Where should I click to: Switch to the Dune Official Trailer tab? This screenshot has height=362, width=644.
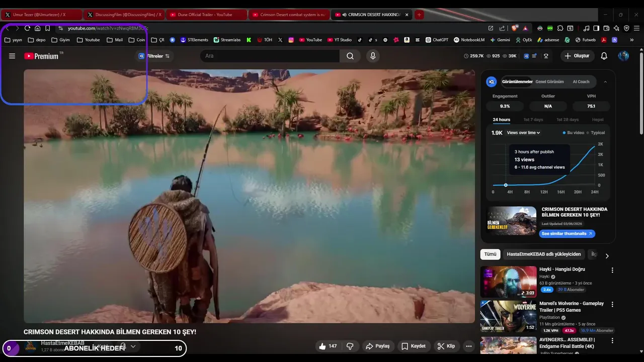click(x=206, y=15)
